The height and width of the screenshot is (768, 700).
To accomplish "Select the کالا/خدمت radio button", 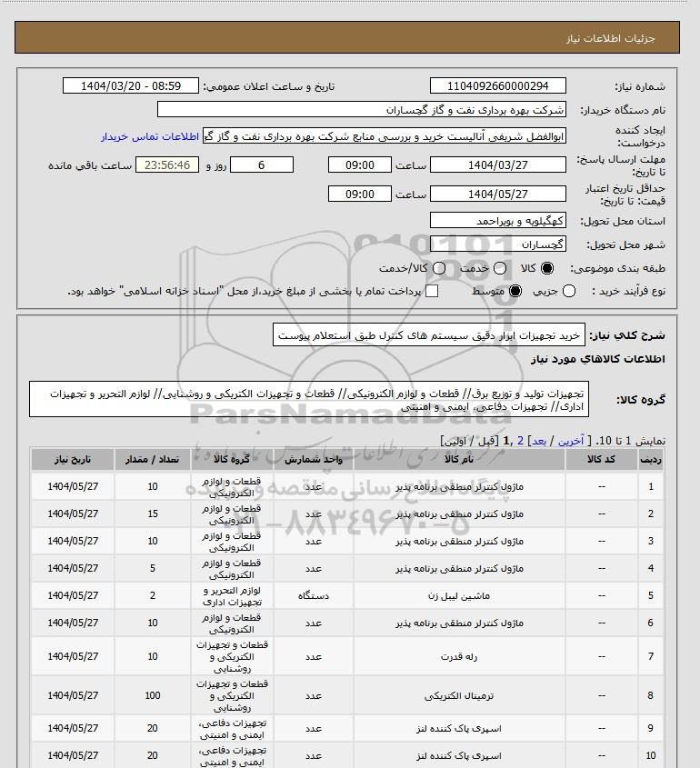I will pos(439,268).
